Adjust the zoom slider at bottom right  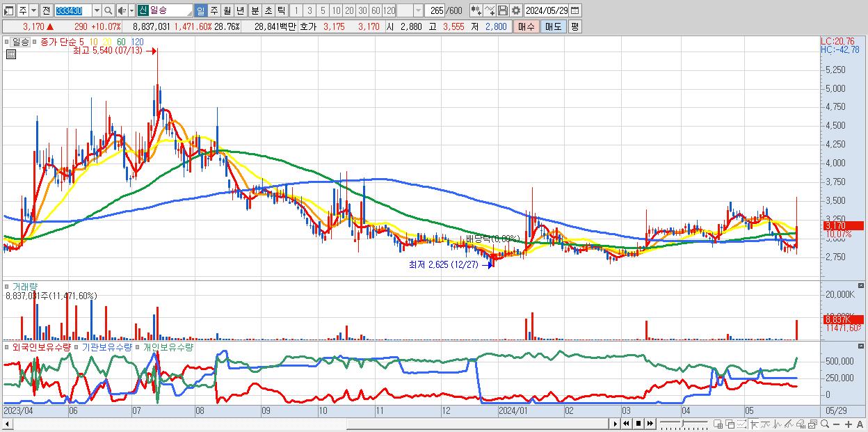682,424
